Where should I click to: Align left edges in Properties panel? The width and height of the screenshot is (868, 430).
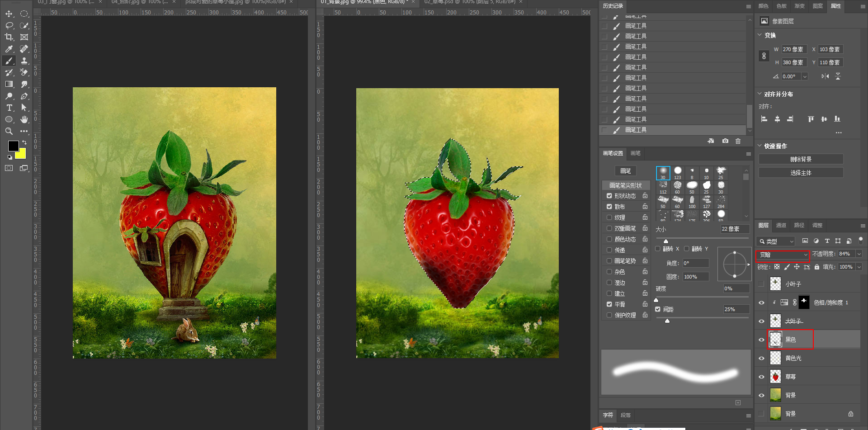tap(764, 119)
